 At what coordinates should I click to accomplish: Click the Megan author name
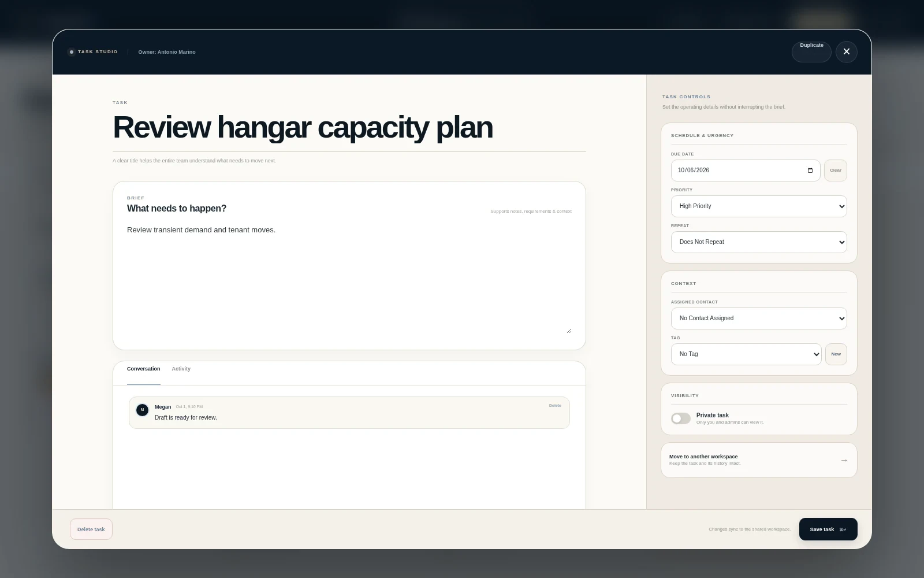coord(163,407)
